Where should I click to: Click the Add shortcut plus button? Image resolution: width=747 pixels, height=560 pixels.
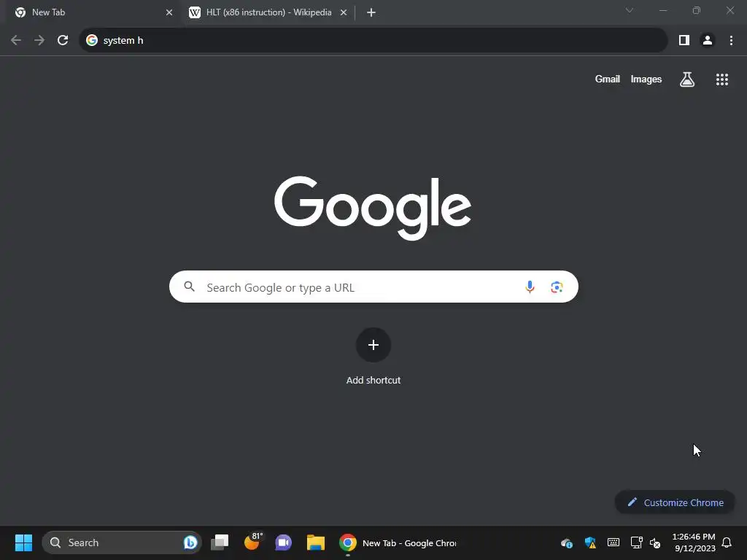point(373,345)
